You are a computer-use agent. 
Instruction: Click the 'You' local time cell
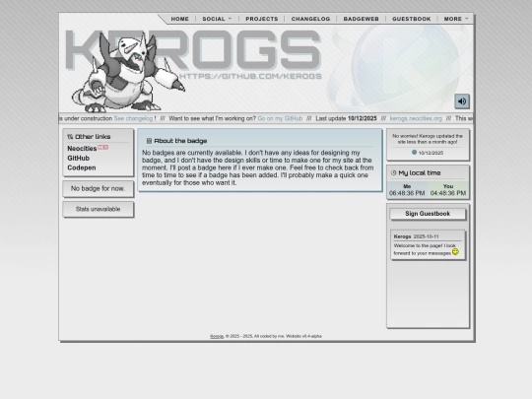pyautogui.click(x=448, y=190)
